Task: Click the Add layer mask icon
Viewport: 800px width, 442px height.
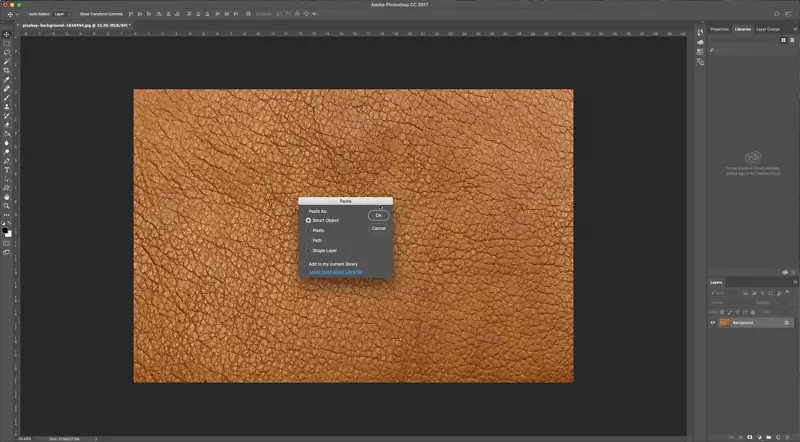Action: (749, 437)
